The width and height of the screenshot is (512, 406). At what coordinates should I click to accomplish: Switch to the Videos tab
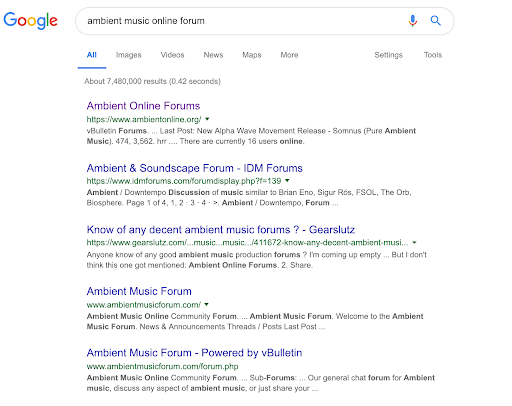point(172,55)
